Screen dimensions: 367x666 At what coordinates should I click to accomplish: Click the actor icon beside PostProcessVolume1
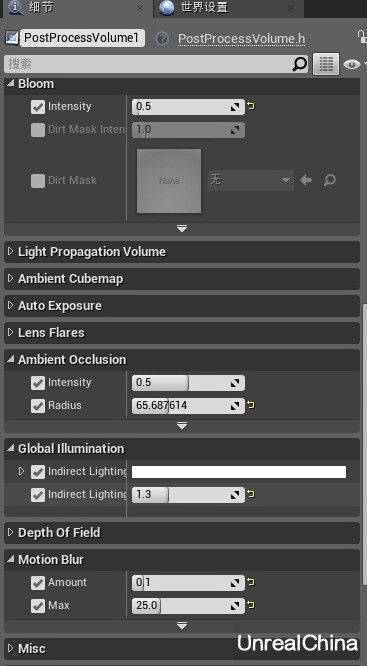[x=12, y=38]
